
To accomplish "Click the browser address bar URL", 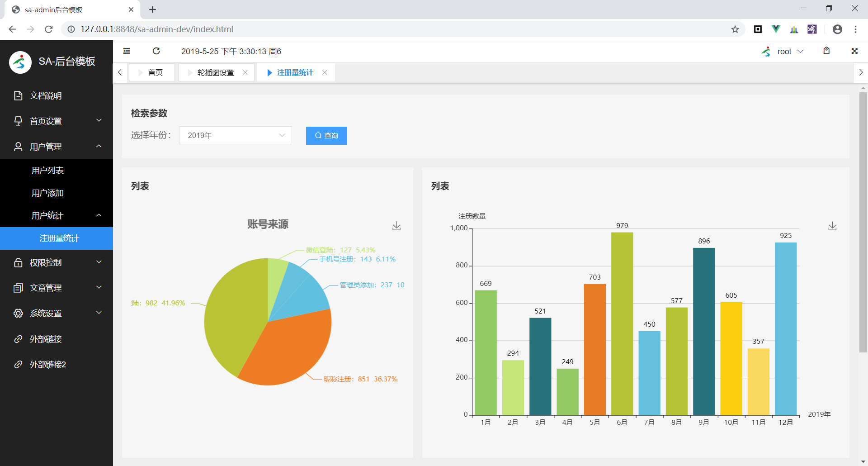I will click(x=157, y=29).
